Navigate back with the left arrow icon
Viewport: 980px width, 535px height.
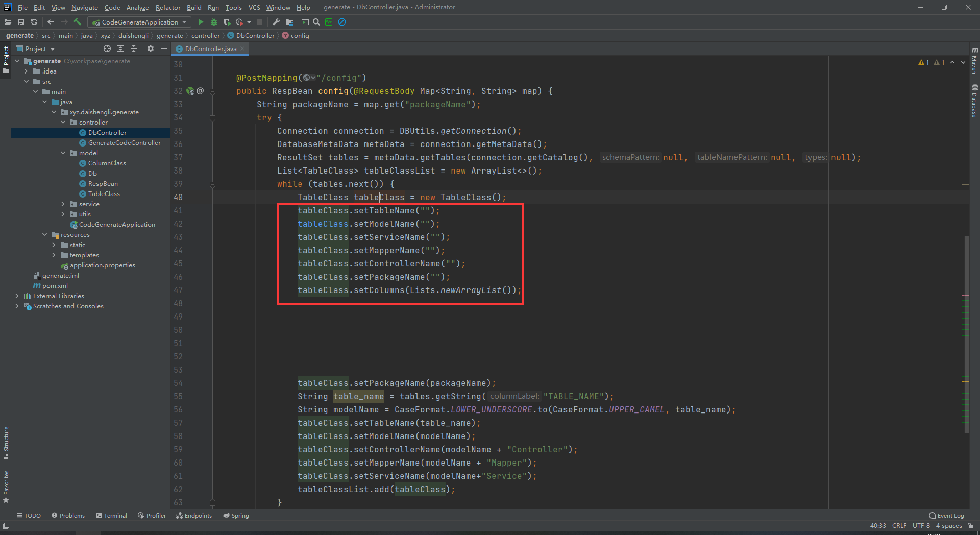[x=51, y=22]
